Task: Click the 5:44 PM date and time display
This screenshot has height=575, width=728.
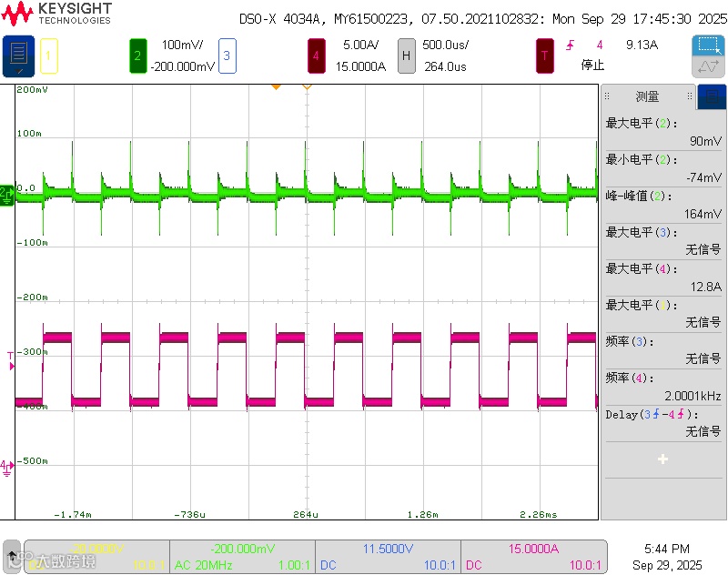Action: click(x=667, y=557)
